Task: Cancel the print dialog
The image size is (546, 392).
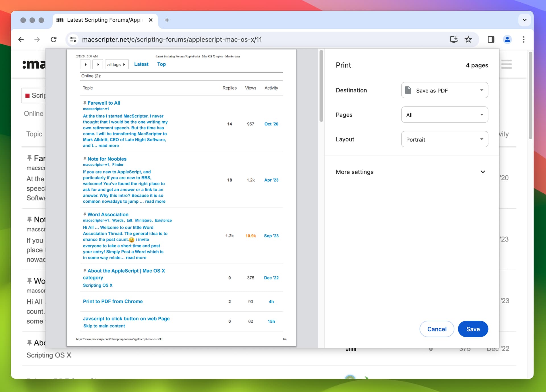Action: [x=437, y=329]
